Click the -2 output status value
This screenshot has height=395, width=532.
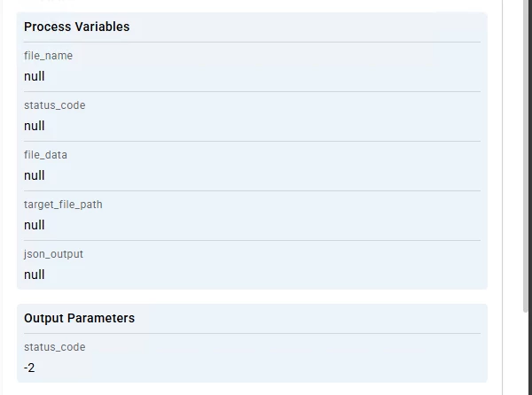pyautogui.click(x=29, y=368)
